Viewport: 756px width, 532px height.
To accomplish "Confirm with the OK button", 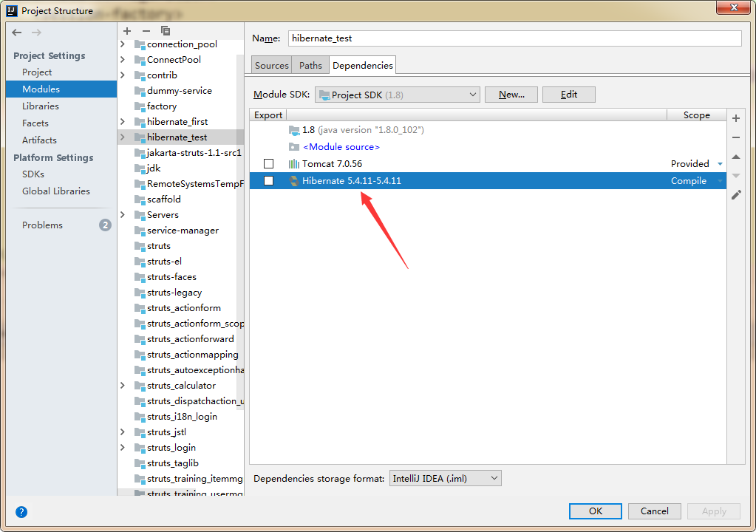I will (596, 511).
